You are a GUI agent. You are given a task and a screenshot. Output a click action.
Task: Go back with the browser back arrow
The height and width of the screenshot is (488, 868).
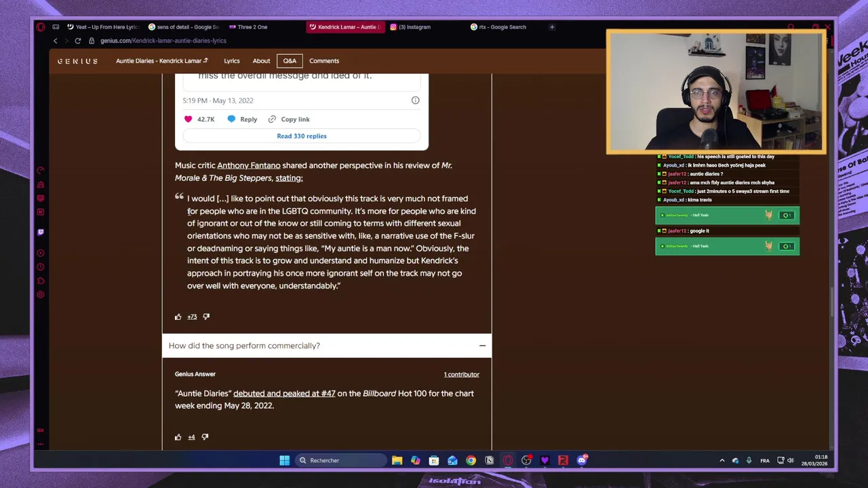(x=56, y=41)
